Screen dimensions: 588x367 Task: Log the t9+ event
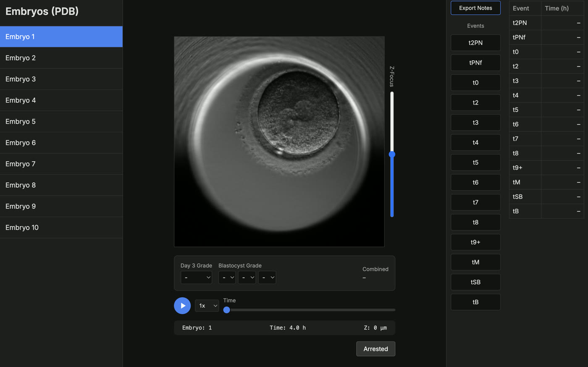pyautogui.click(x=475, y=242)
